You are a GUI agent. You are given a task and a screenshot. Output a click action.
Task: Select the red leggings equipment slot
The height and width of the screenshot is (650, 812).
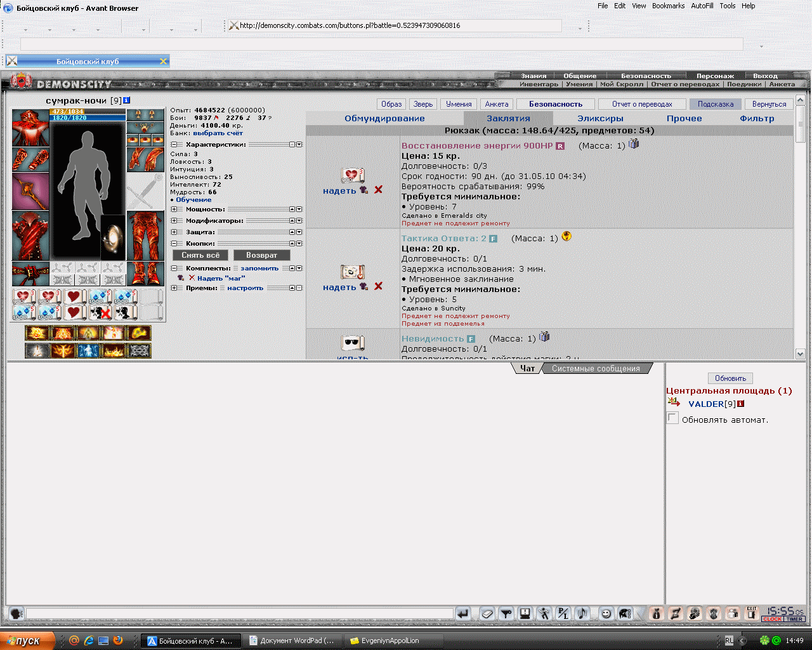pyautogui.click(x=146, y=236)
